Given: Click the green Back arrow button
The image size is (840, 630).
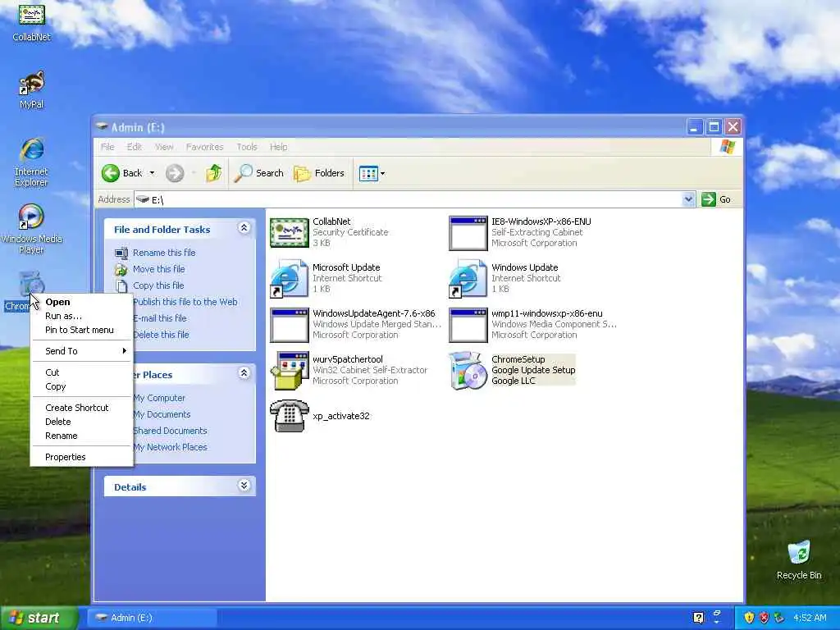Looking at the screenshot, I should click(x=111, y=173).
